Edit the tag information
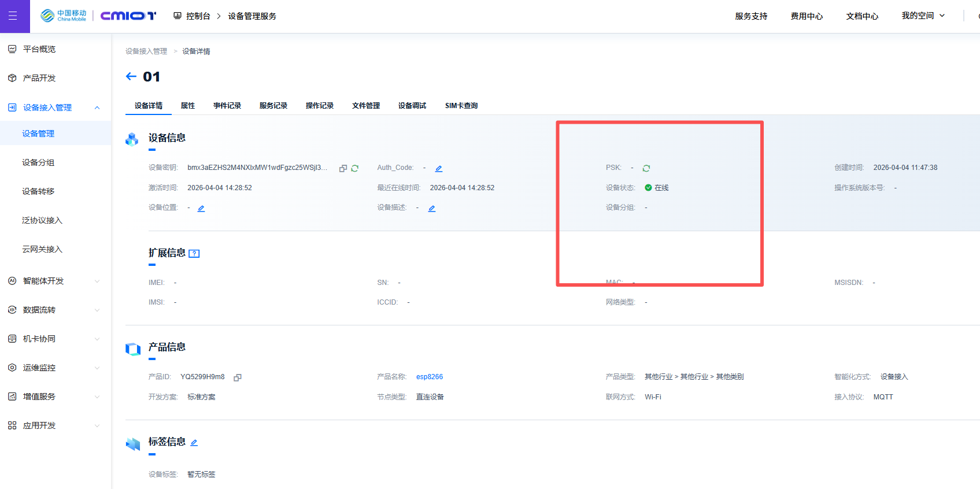 click(194, 443)
